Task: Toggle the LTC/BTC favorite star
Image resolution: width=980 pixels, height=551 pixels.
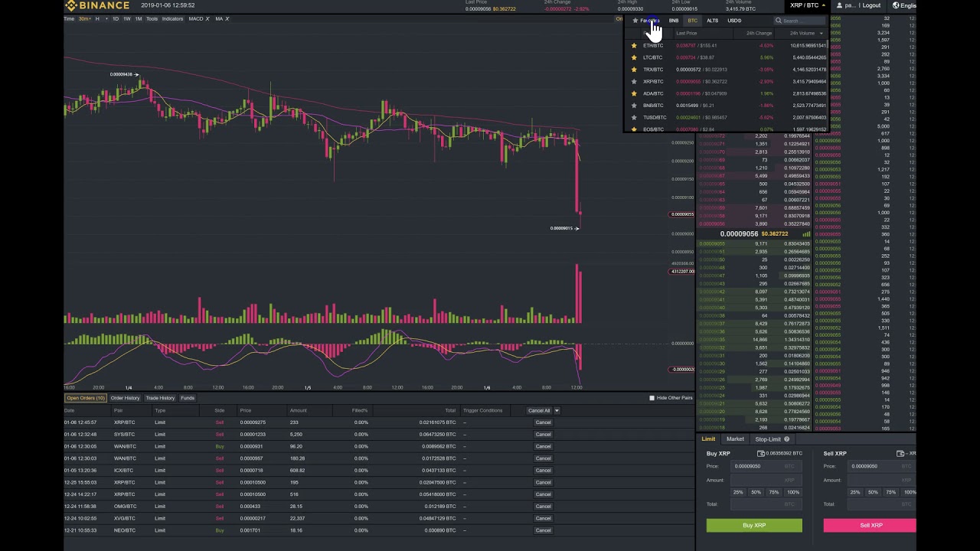Action: point(634,57)
